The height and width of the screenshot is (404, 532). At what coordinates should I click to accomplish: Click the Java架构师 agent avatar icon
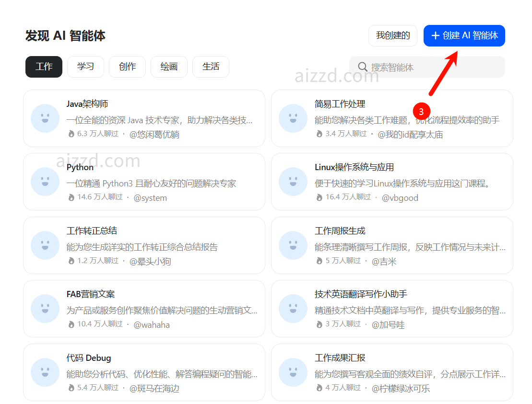[x=45, y=118]
